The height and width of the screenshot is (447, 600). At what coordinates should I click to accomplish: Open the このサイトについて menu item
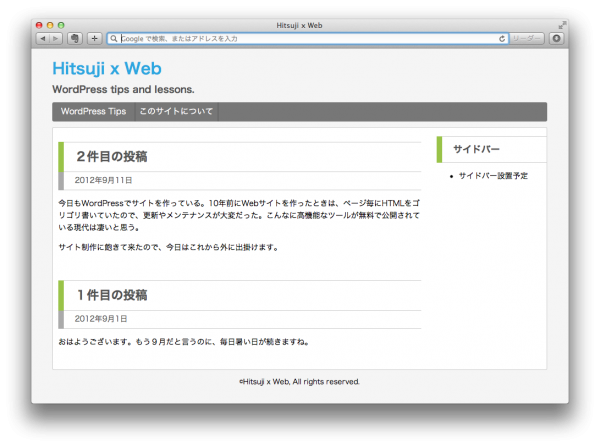pos(176,111)
